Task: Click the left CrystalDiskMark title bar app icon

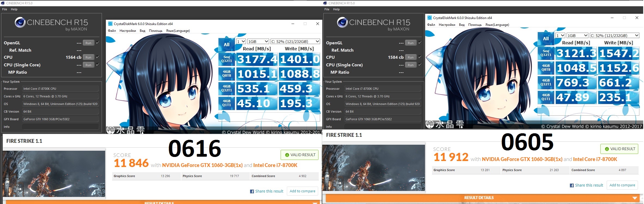Action: click(110, 24)
